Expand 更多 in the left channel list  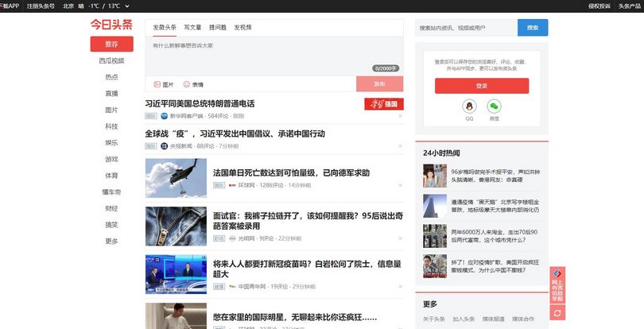point(111,242)
